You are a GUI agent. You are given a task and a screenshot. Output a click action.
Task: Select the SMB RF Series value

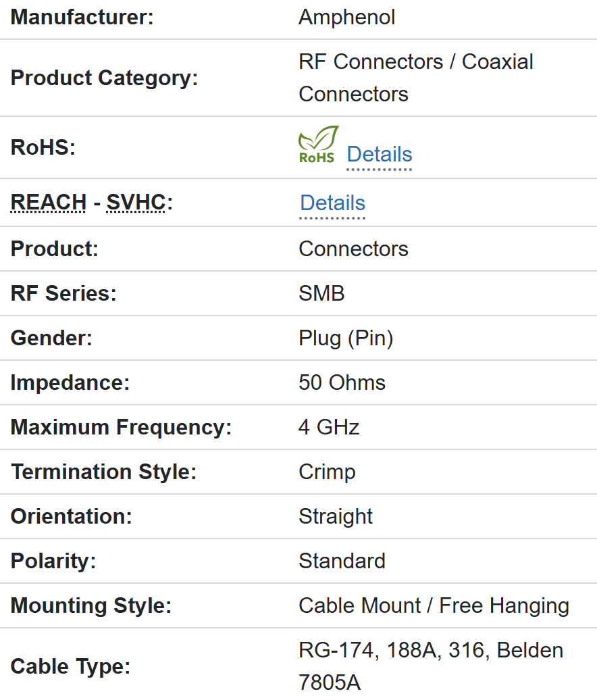click(x=321, y=293)
